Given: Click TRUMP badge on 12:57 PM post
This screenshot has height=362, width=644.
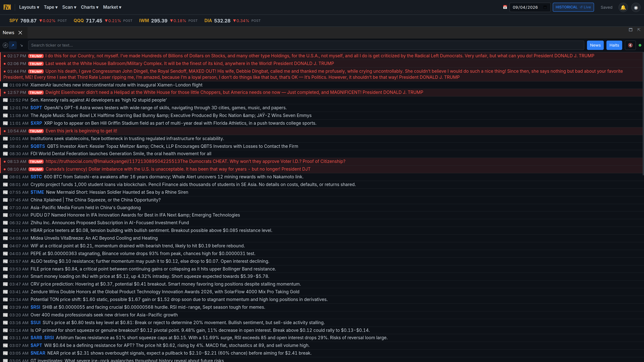Looking at the screenshot, I should click(36, 93).
